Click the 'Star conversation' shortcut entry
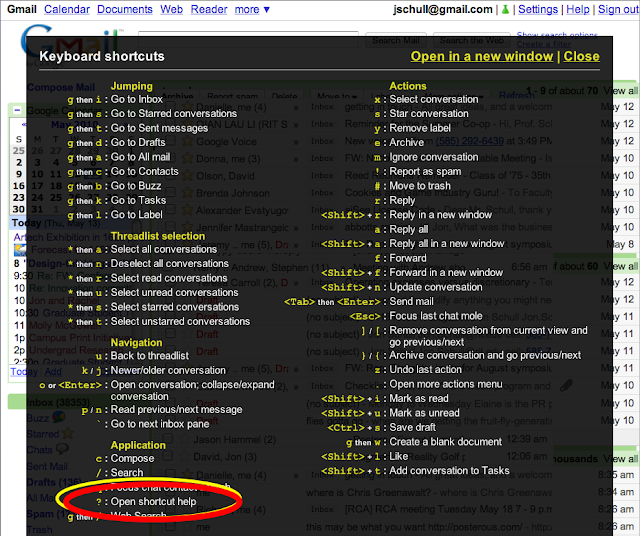 429,113
